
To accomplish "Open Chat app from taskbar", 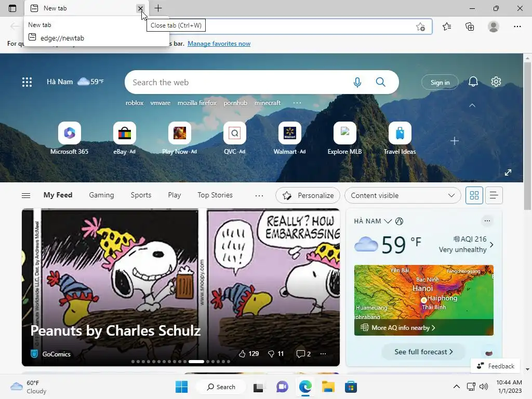I will coord(282,387).
